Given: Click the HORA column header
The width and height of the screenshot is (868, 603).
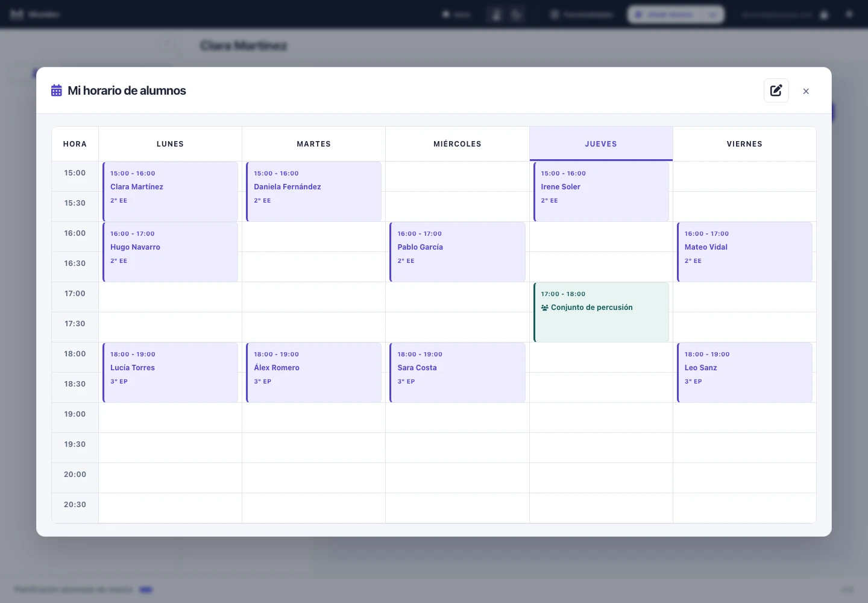Looking at the screenshot, I should [x=75, y=144].
